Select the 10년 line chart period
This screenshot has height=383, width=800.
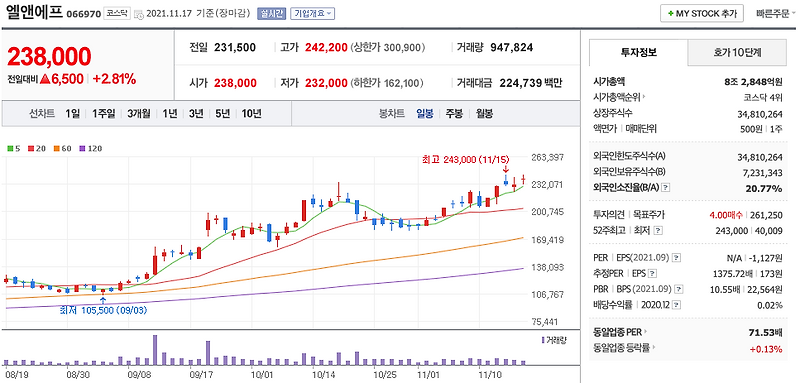[x=252, y=114]
